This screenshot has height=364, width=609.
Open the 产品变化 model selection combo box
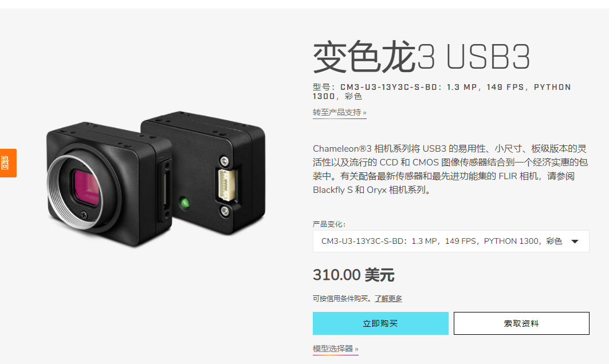[x=451, y=242]
